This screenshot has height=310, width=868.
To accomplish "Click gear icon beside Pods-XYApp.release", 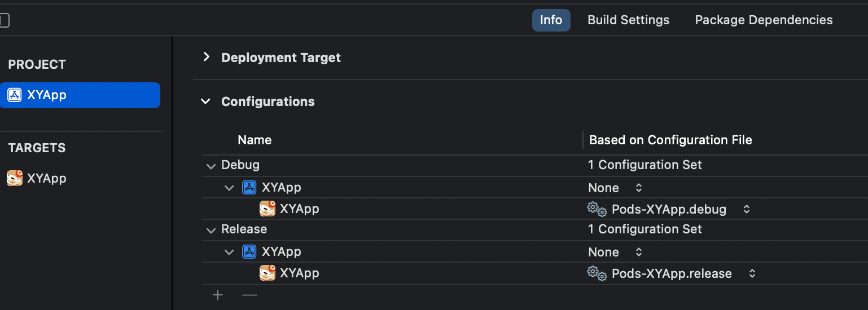I will coord(597,273).
